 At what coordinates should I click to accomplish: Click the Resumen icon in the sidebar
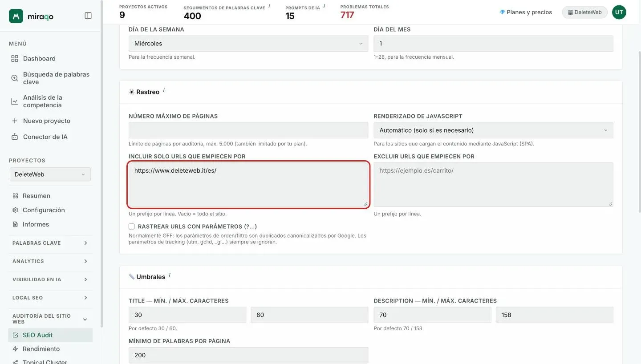(x=15, y=196)
